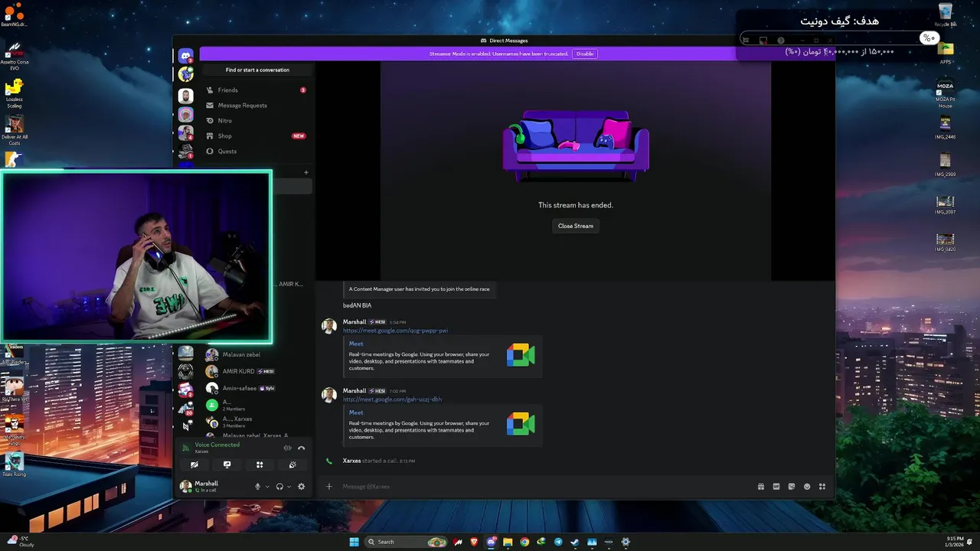Image resolution: width=980 pixels, height=551 pixels.
Task: Open Brave browser from taskbar
Action: pyautogui.click(x=474, y=542)
